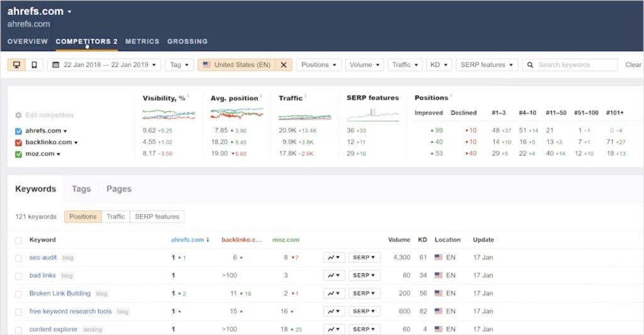
Task: Select the Traffic view button
Action: click(116, 217)
